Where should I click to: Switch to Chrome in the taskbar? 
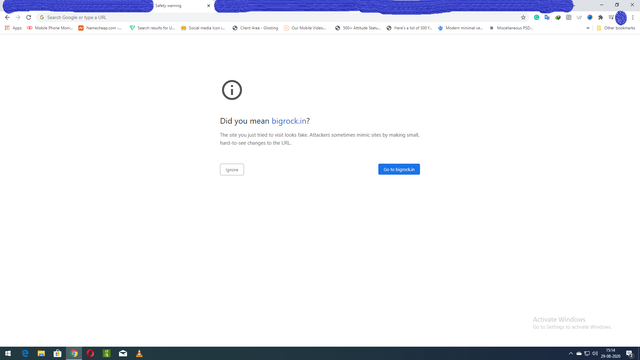pyautogui.click(x=74, y=353)
